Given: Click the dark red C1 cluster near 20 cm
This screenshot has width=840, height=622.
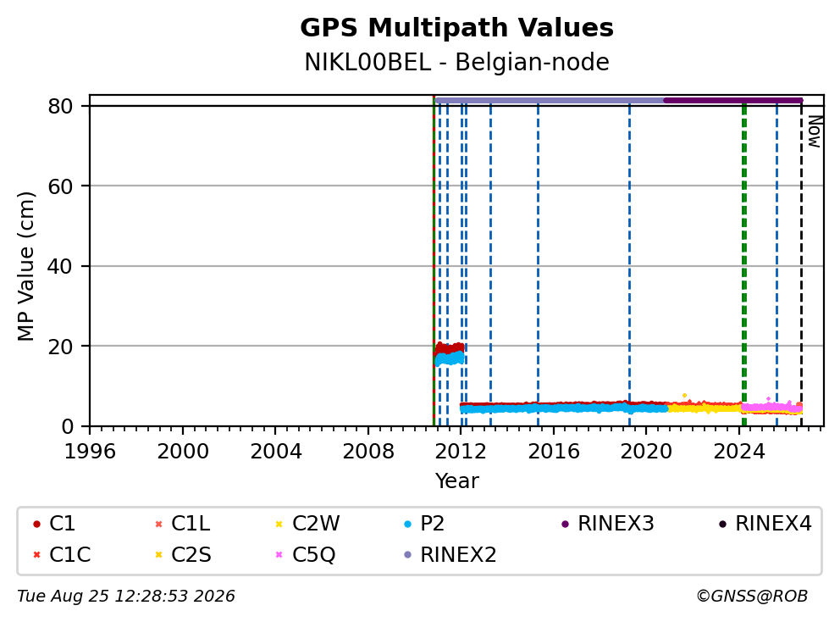Looking at the screenshot, I should (x=450, y=348).
